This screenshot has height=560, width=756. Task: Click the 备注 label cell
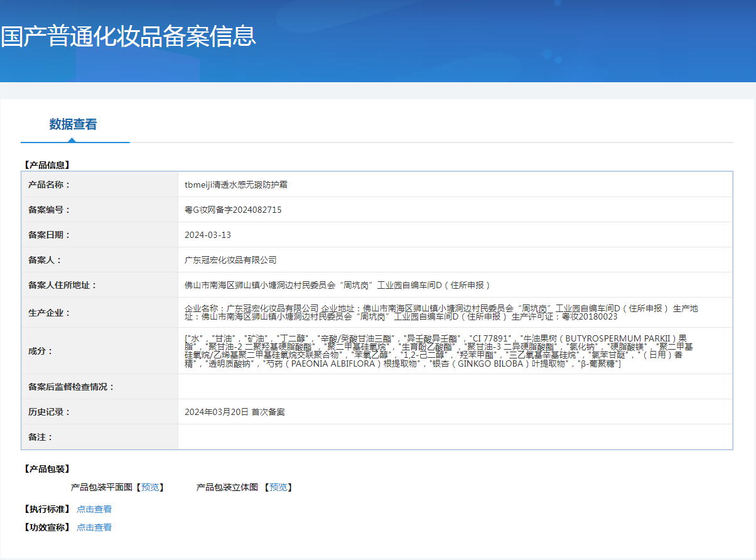pyautogui.click(x=100, y=437)
